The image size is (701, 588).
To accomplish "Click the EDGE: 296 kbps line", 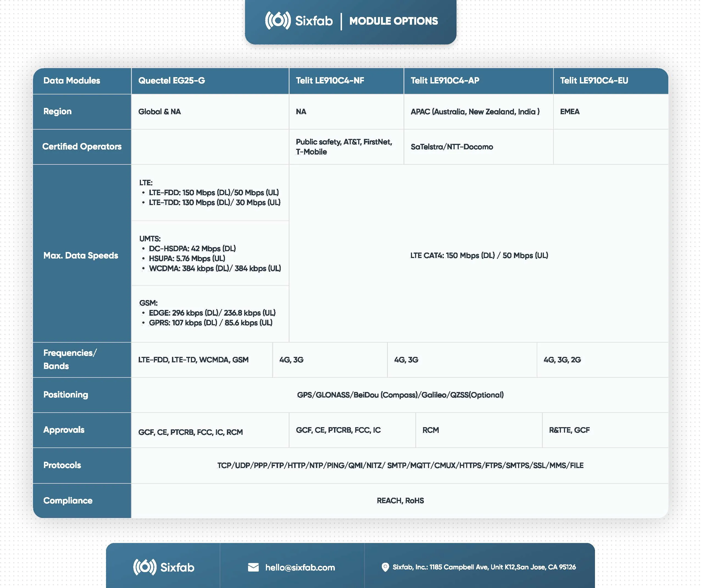I will [x=212, y=313].
